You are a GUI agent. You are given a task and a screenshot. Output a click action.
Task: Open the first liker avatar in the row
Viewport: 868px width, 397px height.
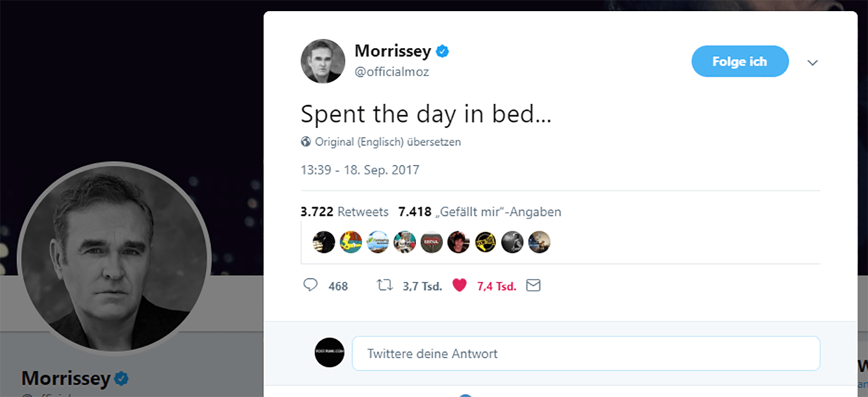point(324,242)
